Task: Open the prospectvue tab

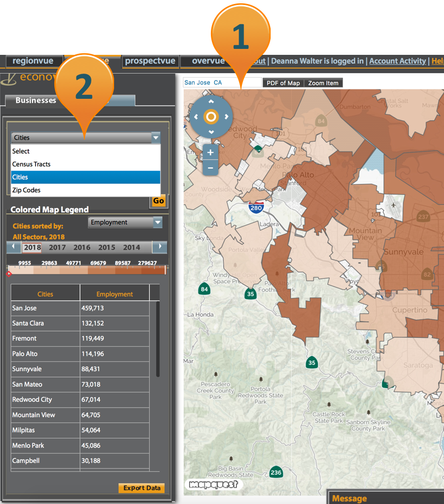Action: pos(150,61)
